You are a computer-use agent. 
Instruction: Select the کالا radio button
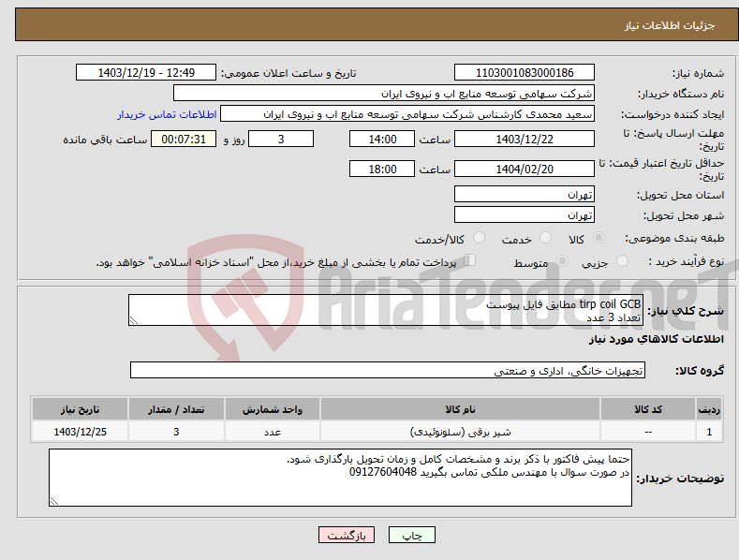pyautogui.click(x=599, y=238)
